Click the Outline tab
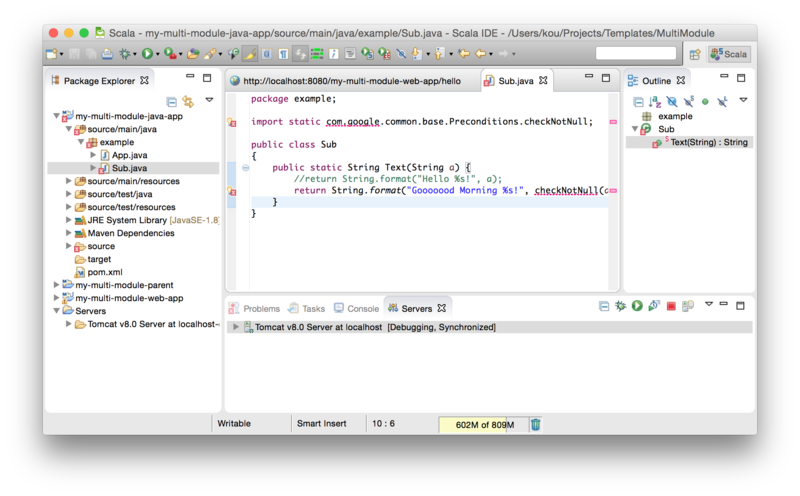 [656, 81]
